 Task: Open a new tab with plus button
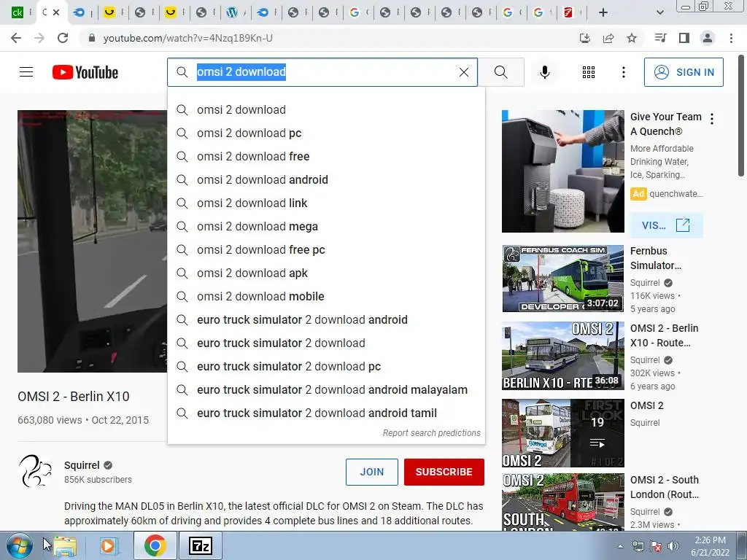603,12
